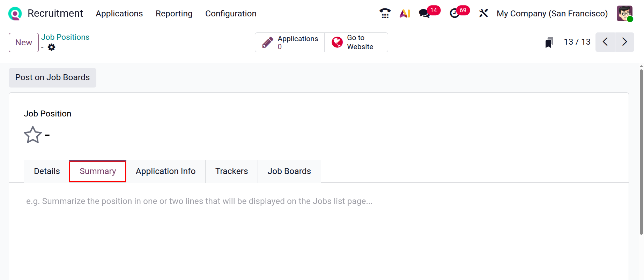
Task: Click Post on Job Boards button
Action: tap(52, 77)
